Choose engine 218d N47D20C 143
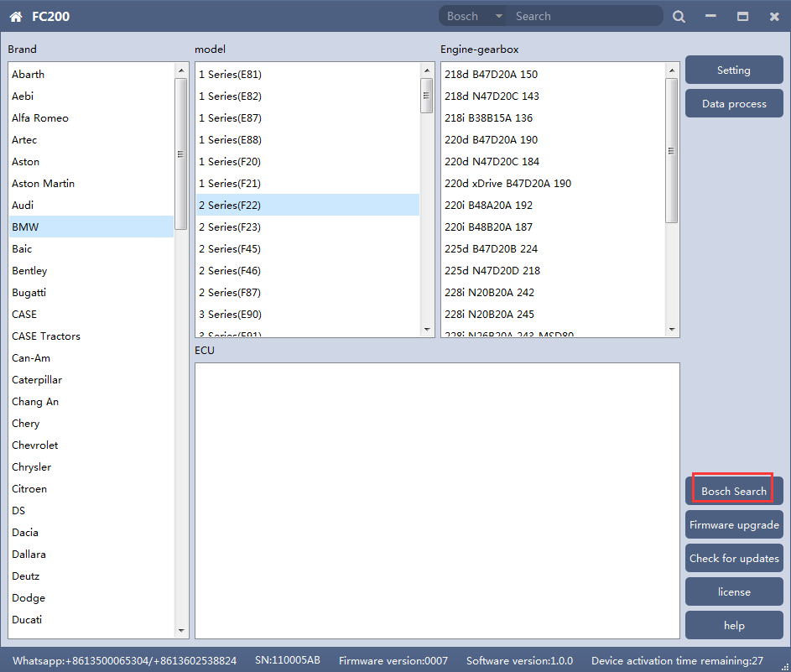This screenshot has height=672, width=791. coord(553,96)
